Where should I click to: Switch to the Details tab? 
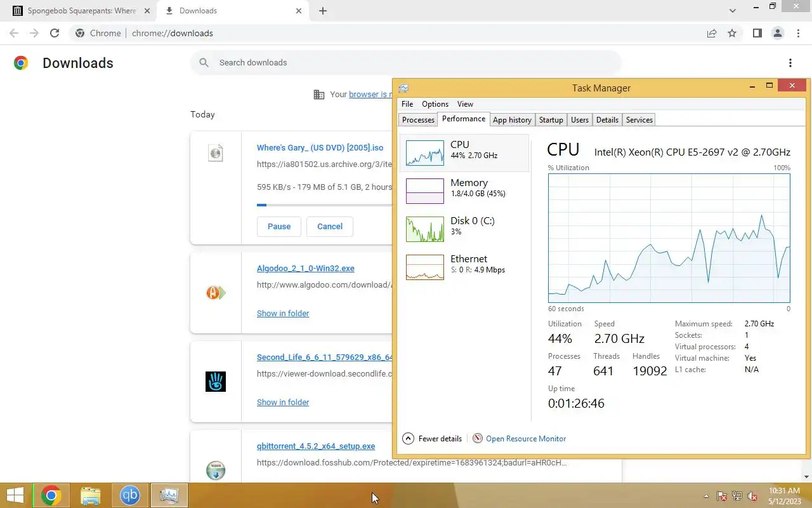click(607, 120)
